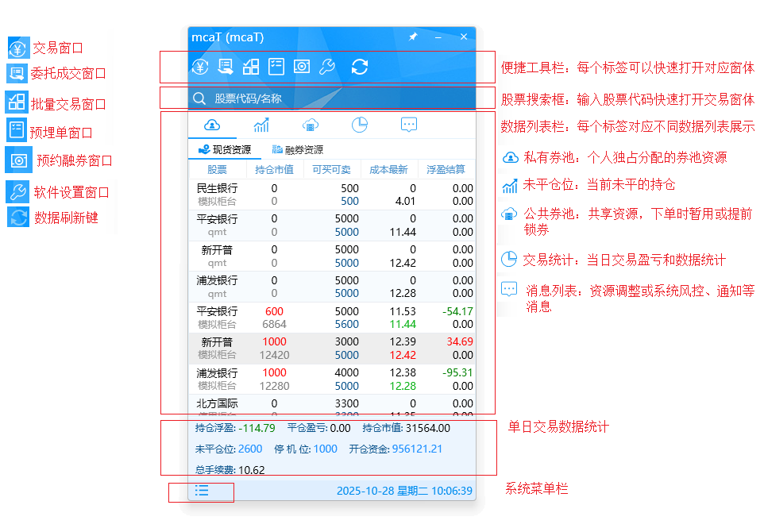Viewport: 764px width, 532px height.
Task: Select the 现货资源 sub-tab
Action: click(225, 149)
